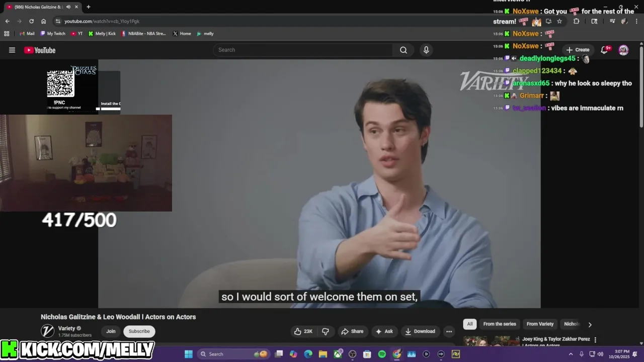Mute the tab via its speaker icon
This screenshot has width=644, height=362.
pos(68,7)
